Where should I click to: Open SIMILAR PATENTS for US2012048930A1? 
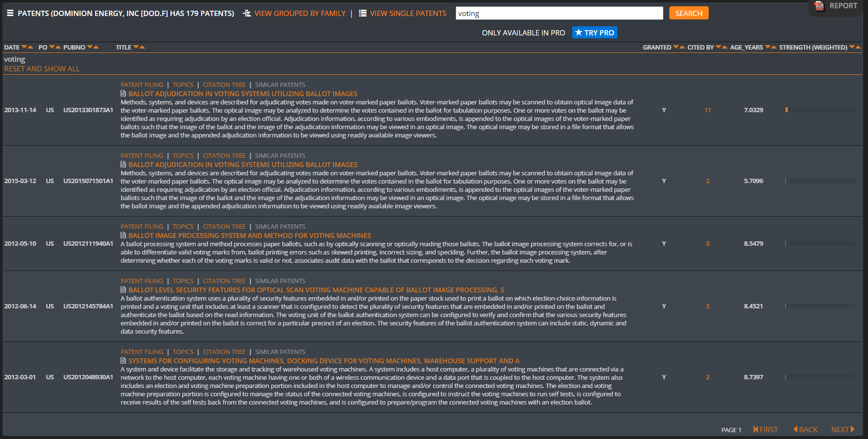coord(280,352)
